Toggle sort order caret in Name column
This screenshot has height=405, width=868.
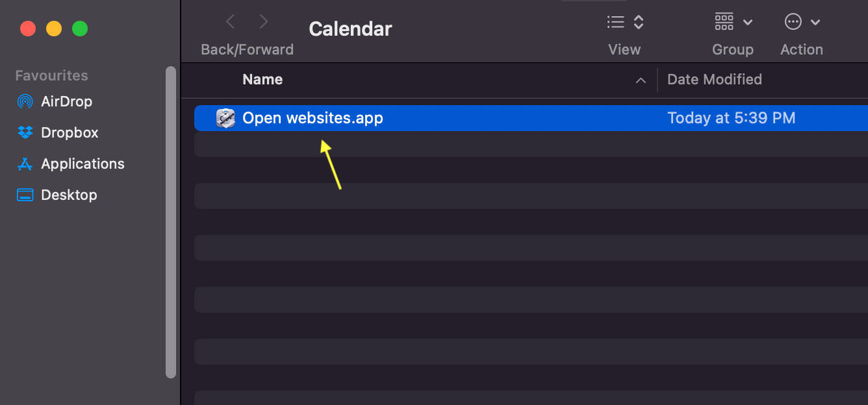click(x=641, y=80)
